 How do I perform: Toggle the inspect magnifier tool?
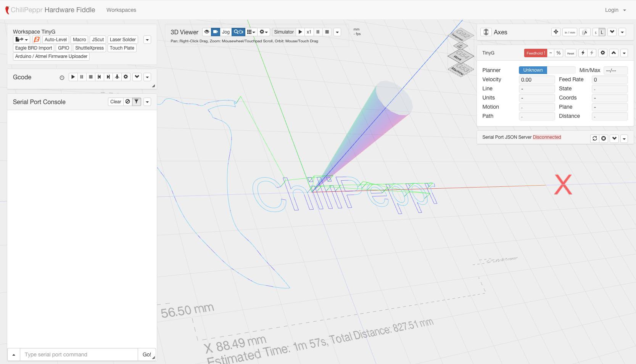238,32
